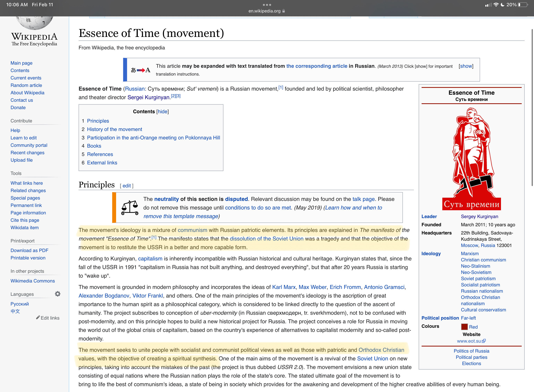The height and width of the screenshot is (392, 534).
Task: Open Printable version
Action: [28, 258]
